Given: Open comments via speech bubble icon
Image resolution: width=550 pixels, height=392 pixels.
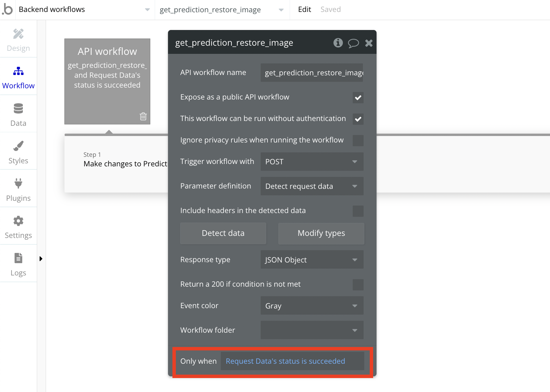Looking at the screenshot, I should (353, 43).
